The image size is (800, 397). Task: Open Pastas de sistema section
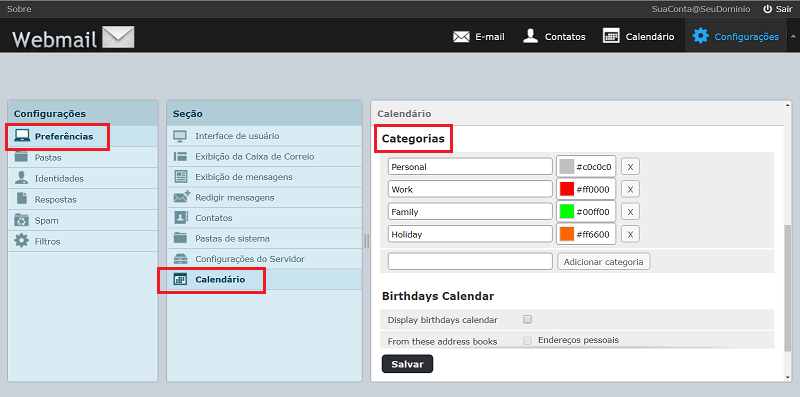tap(264, 238)
